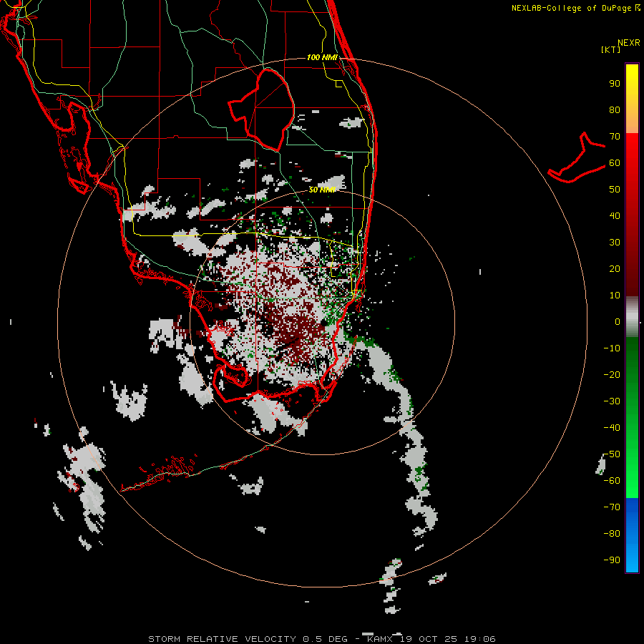Click the blue bottom segment of the color bar
Screen dimensions: 644x644
coord(632,535)
